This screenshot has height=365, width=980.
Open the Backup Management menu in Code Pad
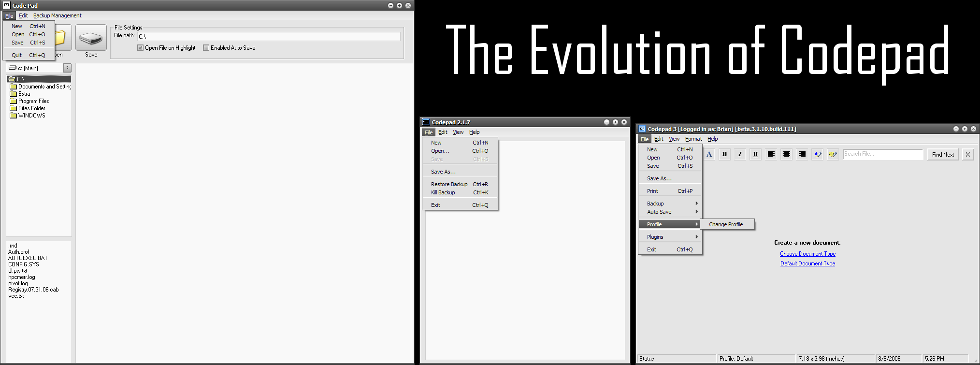57,15
